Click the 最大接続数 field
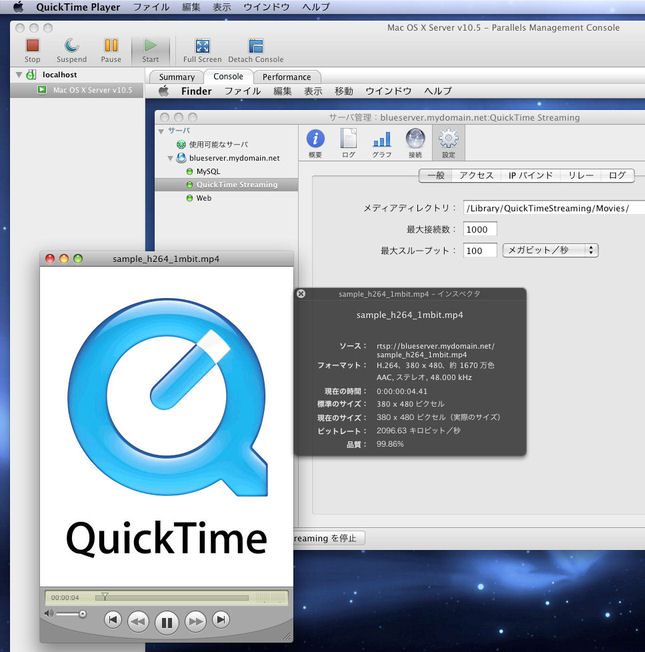645x652 pixels. click(x=480, y=230)
